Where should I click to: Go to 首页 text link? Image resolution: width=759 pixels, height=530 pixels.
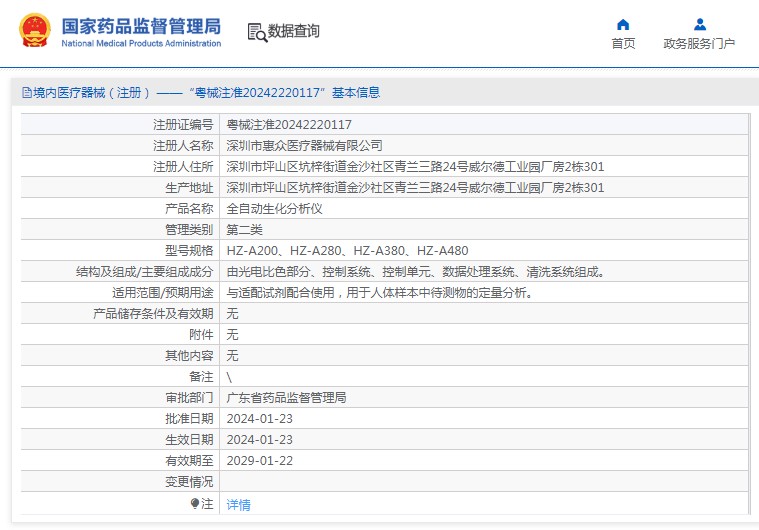tap(623, 43)
